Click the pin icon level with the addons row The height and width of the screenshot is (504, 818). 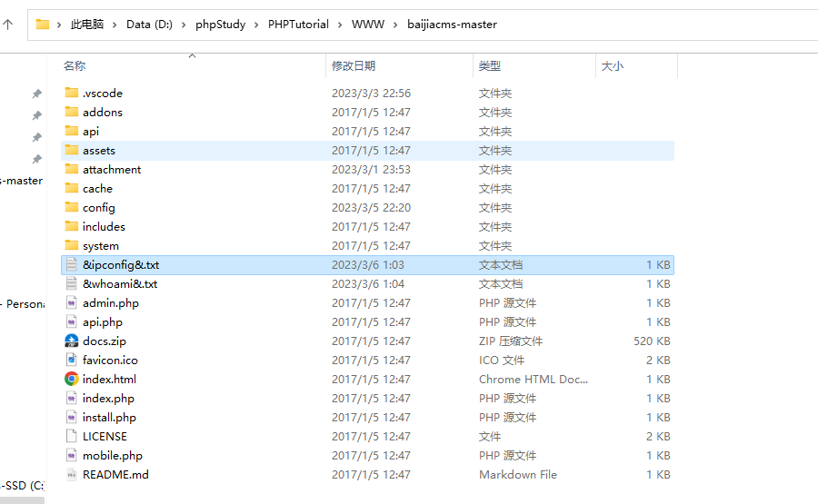37,115
